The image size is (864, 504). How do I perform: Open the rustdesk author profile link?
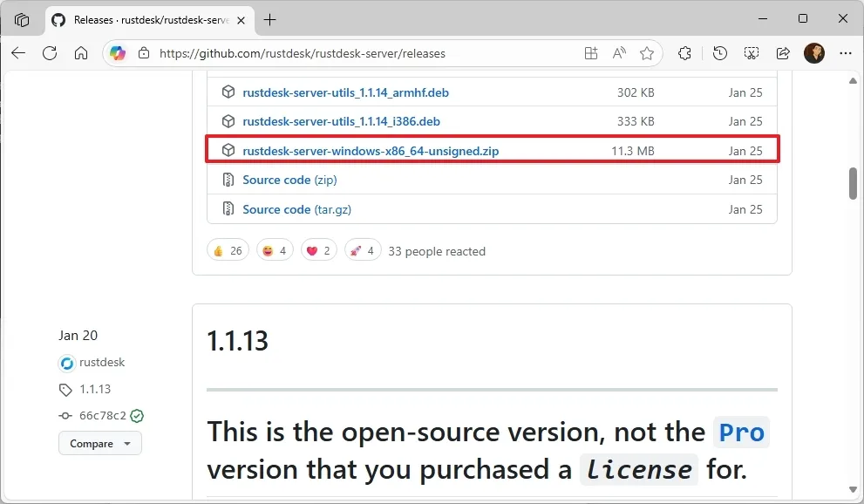[x=102, y=363]
